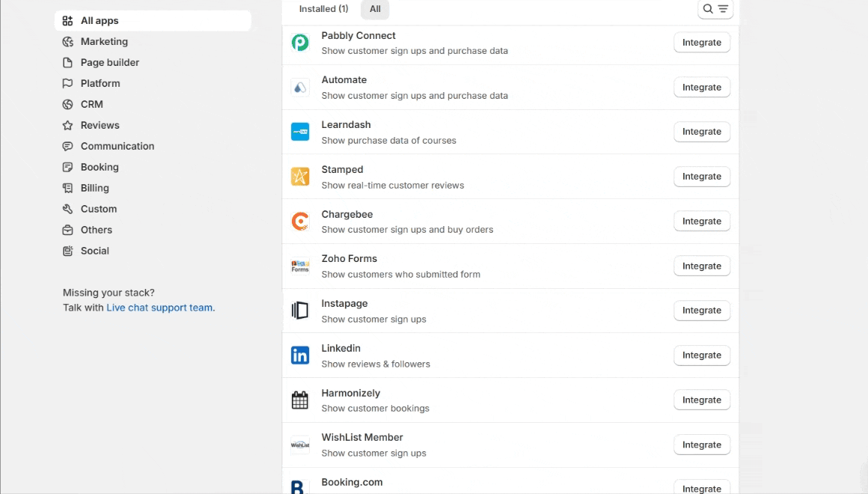The height and width of the screenshot is (494, 868).
Task: Click the Marketing sidebar icon
Action: [x=67, y=41]
